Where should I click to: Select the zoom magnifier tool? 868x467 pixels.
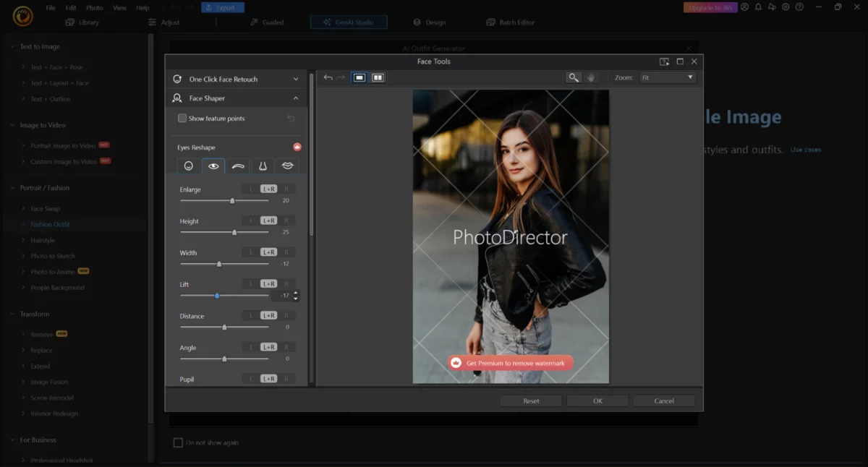coord(574,77)
